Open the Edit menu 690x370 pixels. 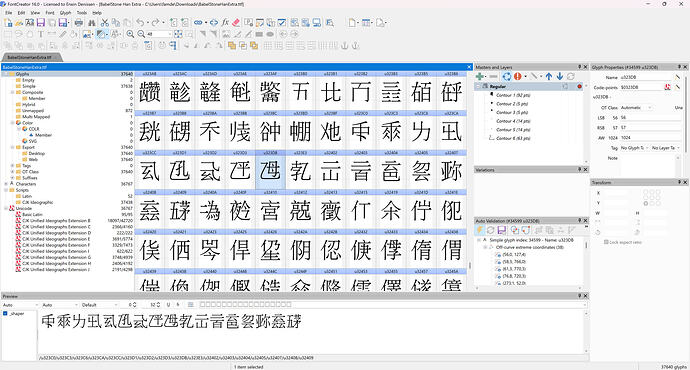(x=21, y=13)
